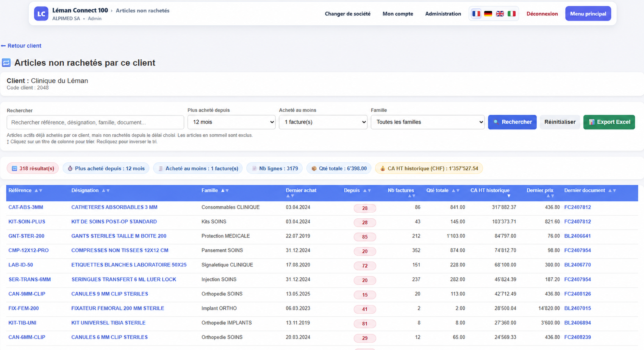Screen dimensions: 644x350
Task: Open the Famille dropdown
Action: pos(428,122)
